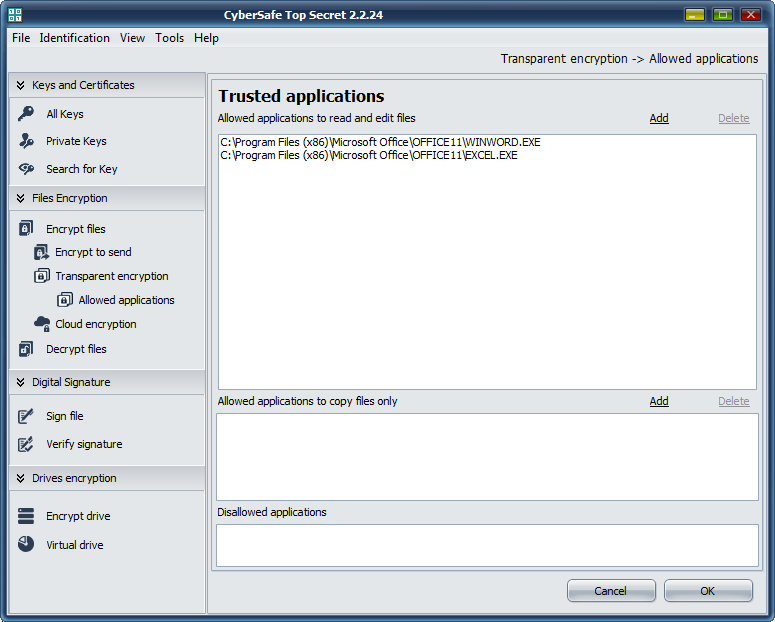Screen dimensions: 775x622
Task: Open the Help menu
Action: click(206, 38)
